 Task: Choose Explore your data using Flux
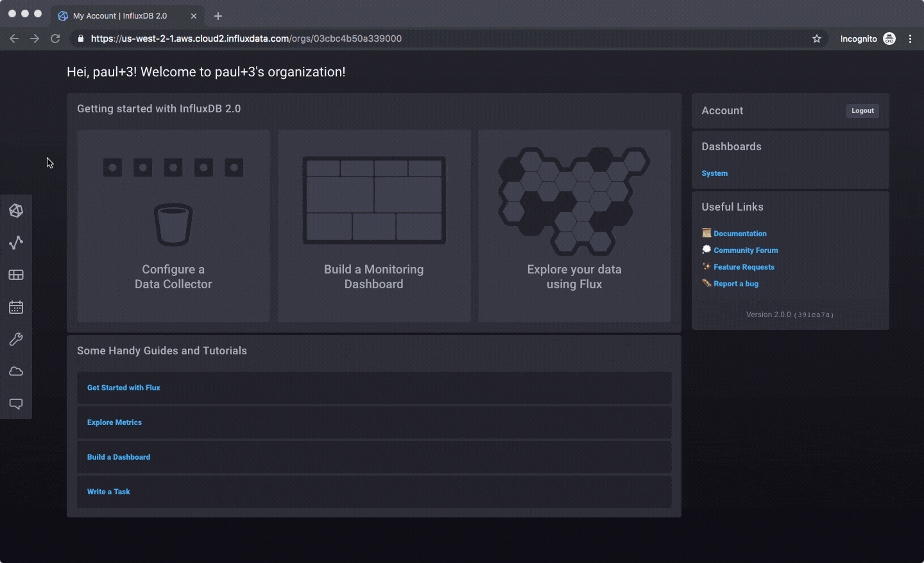[574, 226]
